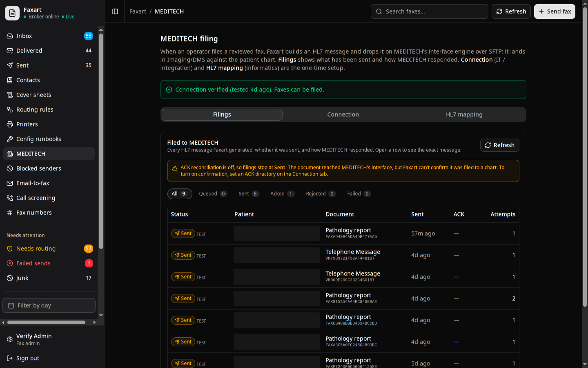
Task: Filter filings by Queued
Action: coord(213,194)
